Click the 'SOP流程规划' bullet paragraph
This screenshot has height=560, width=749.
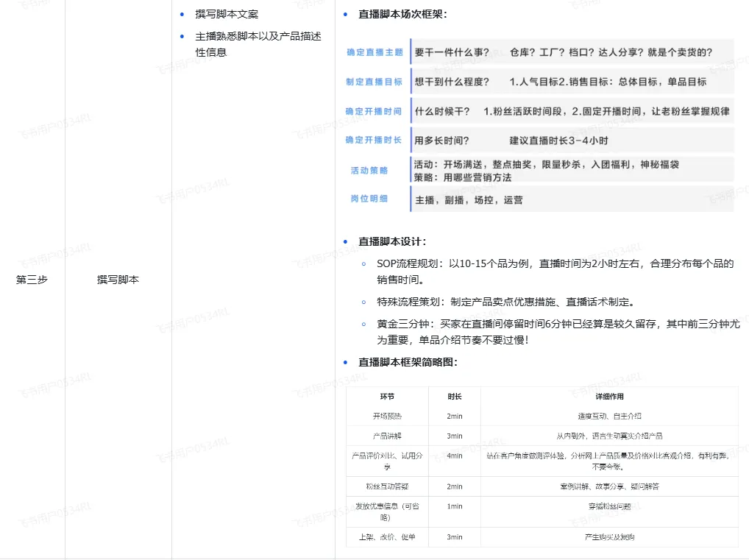coord(555,272)
